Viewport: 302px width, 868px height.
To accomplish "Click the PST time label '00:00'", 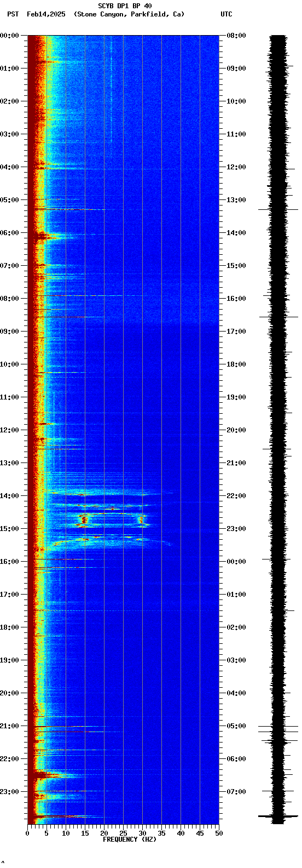I will pyautogui.click(x=10, y=36).
